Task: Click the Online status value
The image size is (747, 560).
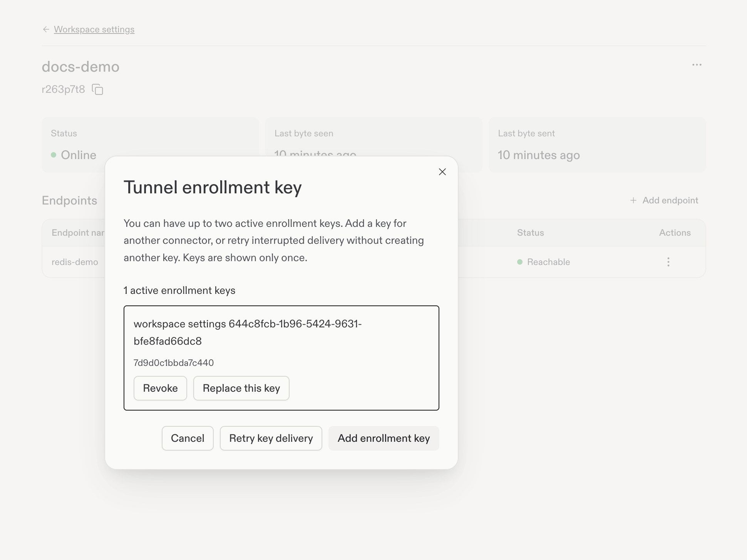Action: (x=74, y=155)
